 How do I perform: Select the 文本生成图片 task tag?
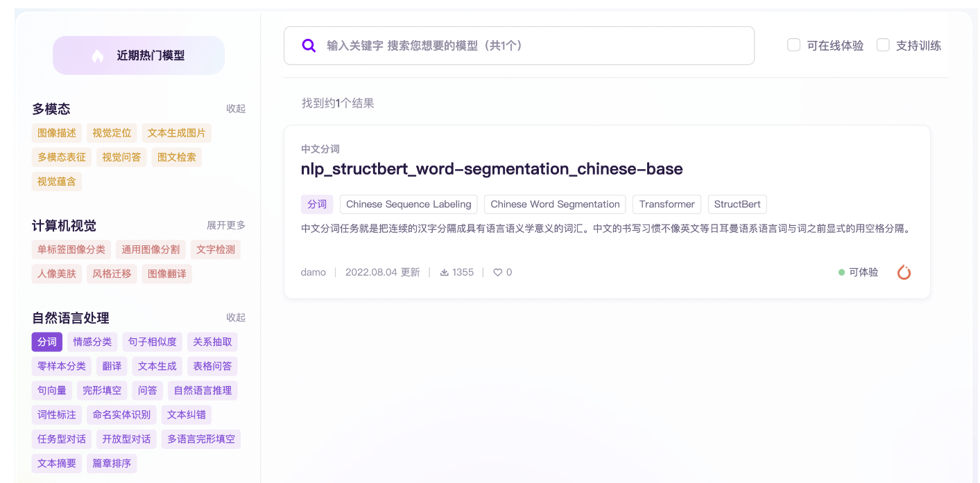coord(177,133)
